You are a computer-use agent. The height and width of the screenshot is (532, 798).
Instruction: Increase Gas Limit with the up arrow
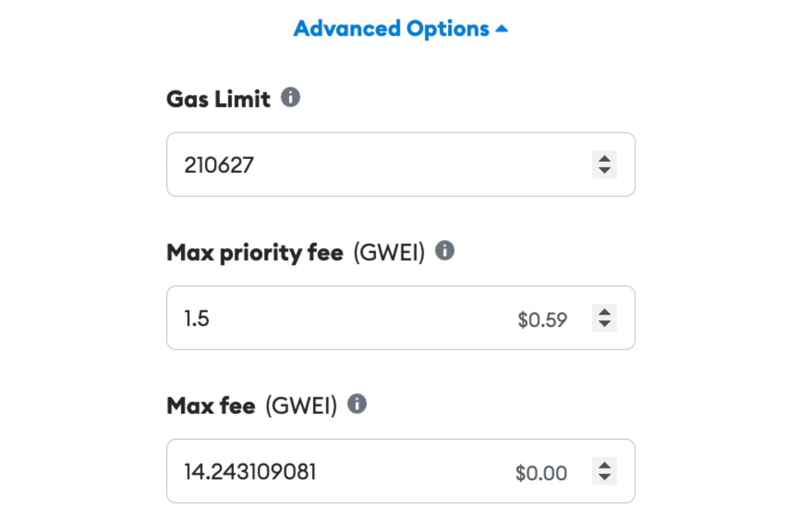(604, 158)
